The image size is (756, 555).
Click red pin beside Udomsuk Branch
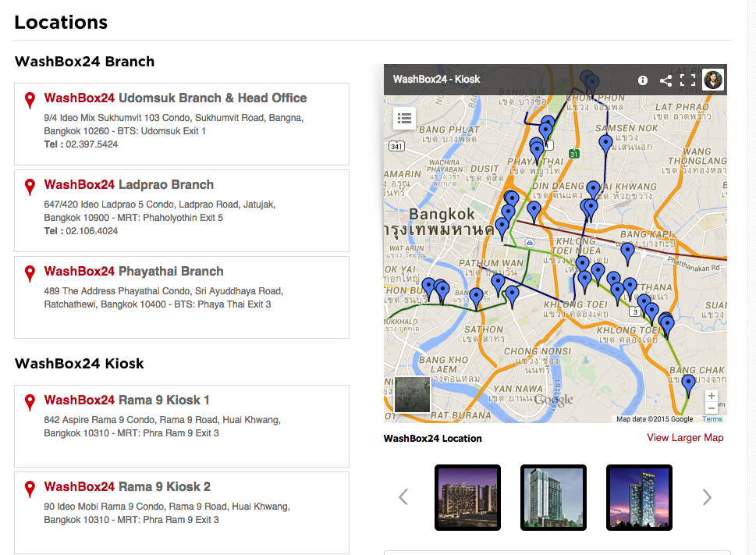[30, 100]
